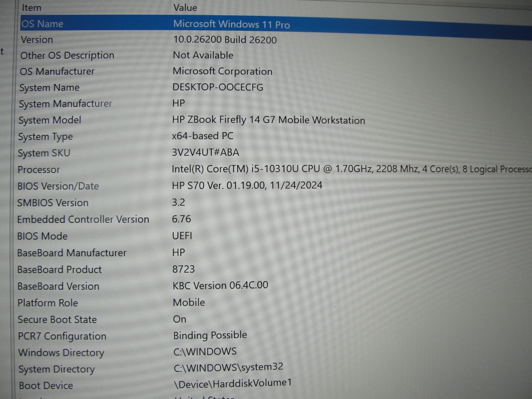Click x64-based PC value
Image resolution: width=532 pixels, height=399 pixels.
[202, 136]
